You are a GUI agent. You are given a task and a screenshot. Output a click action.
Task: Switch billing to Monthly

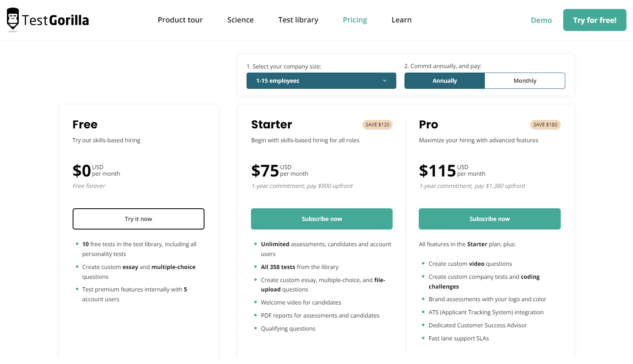pyautogui.click(x=524, y=80)
